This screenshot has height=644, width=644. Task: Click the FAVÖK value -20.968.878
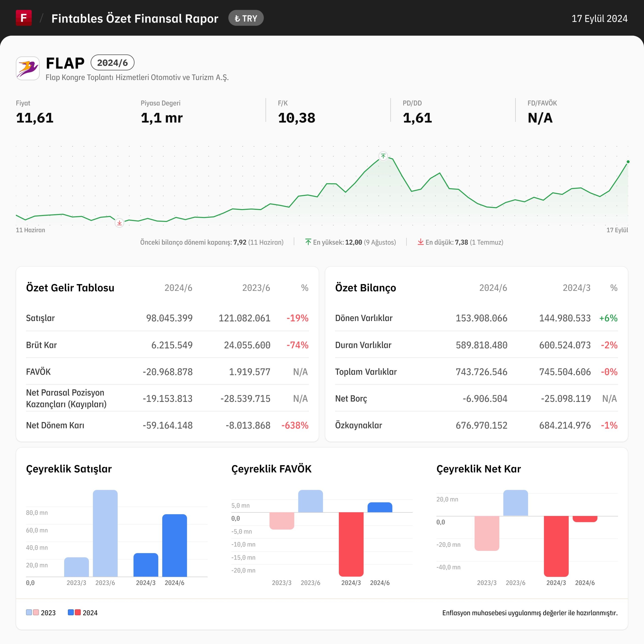pos(168,372)
